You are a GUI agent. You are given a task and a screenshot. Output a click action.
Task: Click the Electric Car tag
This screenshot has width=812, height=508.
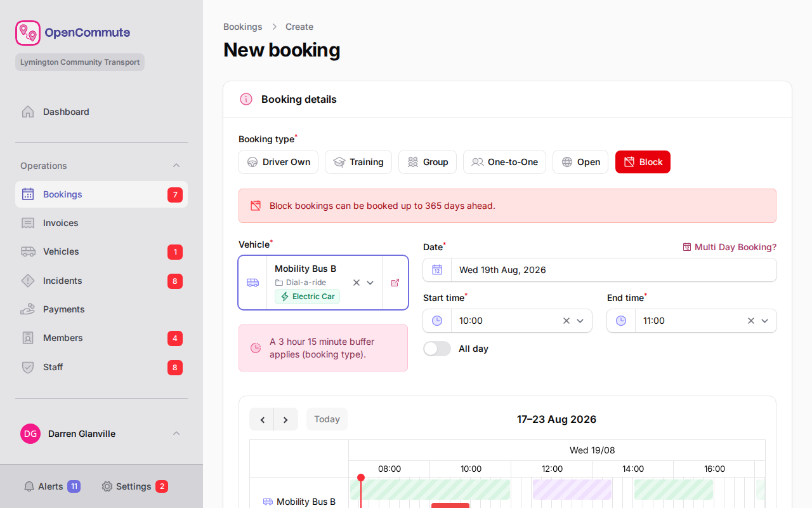(307, 297)
